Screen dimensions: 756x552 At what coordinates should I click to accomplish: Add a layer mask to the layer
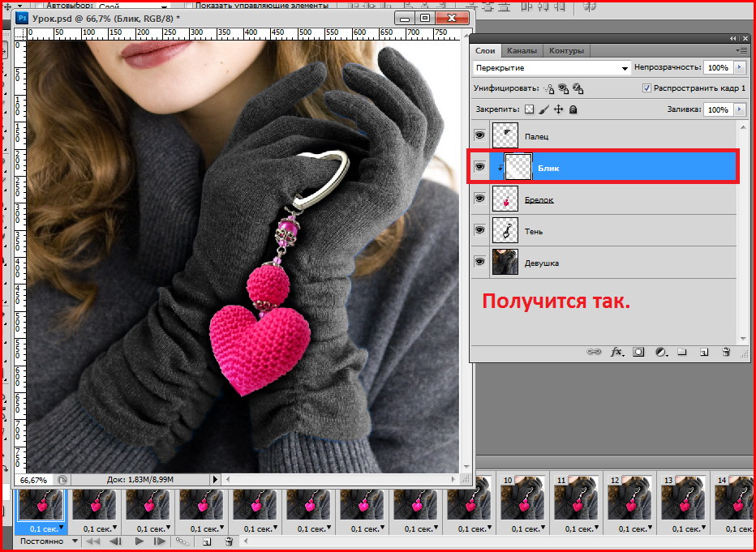[x=638, y=352]
